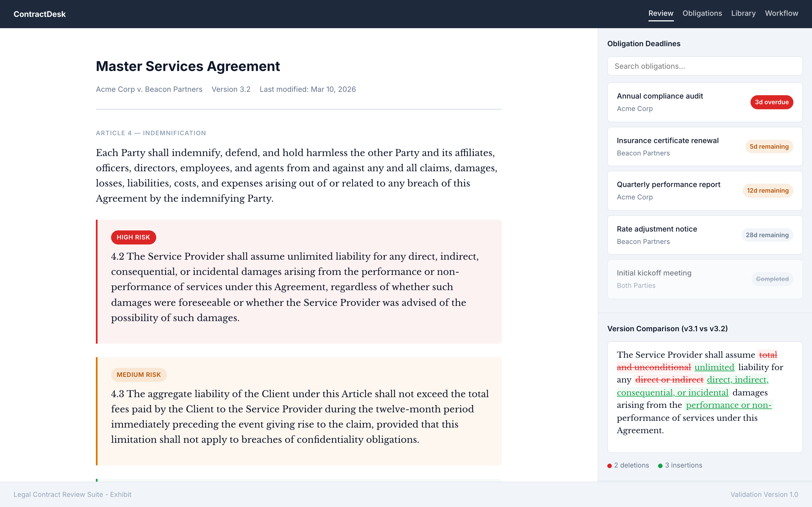Switch to the Obligations tab
The width and height of the screenshot is (812, 507).
click(x=702, y=14)
